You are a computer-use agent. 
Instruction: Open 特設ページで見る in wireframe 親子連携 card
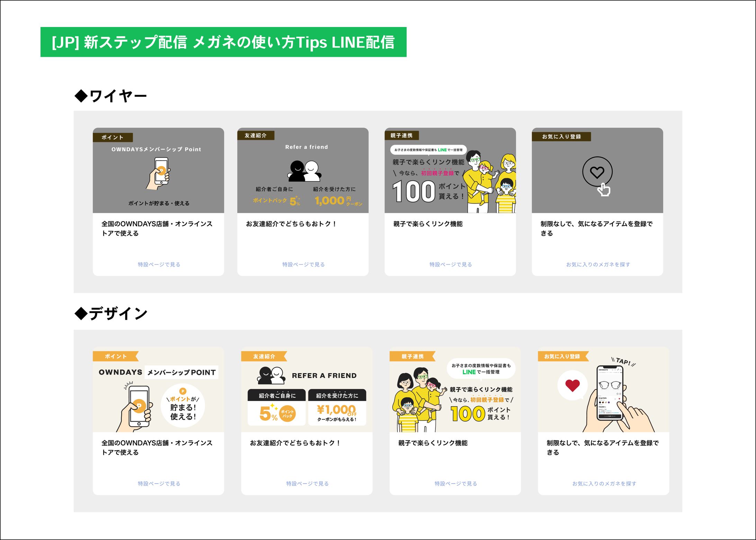pos(450,264)
